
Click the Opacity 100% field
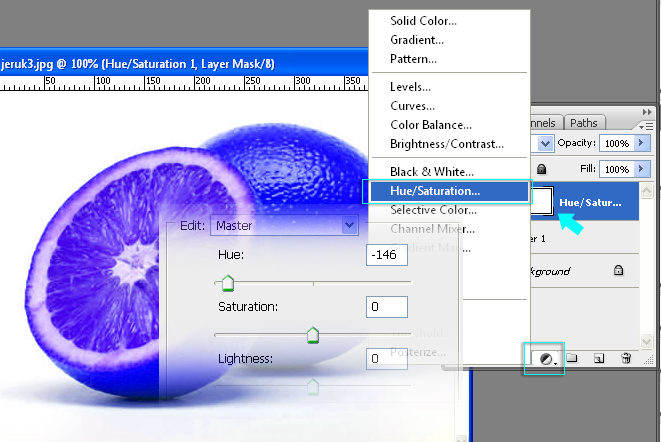pyautogui.click(x=618, y=143)
